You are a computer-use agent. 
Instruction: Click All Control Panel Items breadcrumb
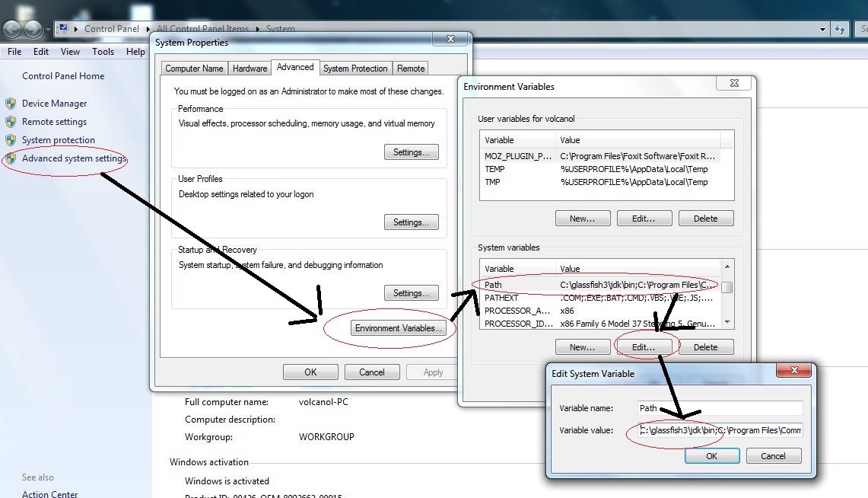(202, 29)
